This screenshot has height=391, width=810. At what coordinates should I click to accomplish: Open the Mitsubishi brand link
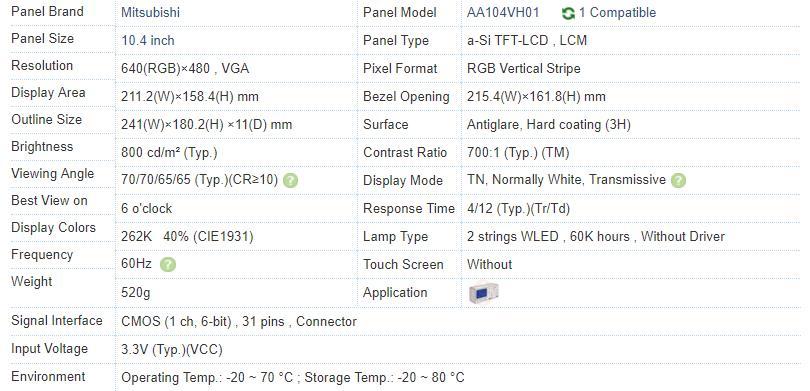150,12
